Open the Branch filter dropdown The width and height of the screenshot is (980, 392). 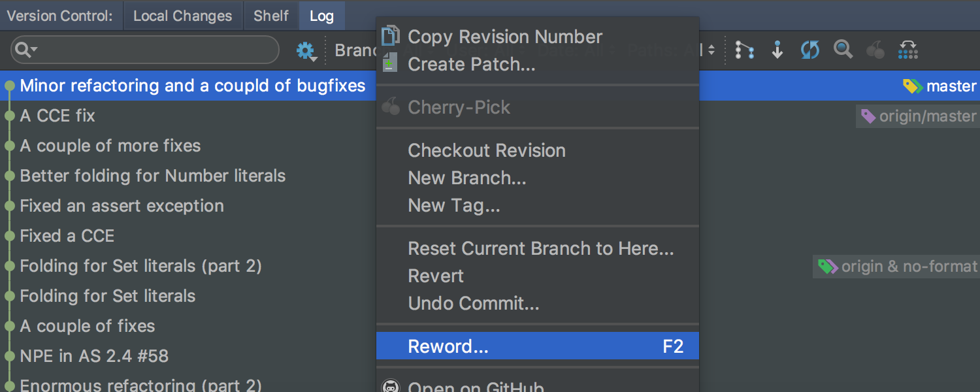(356, 50)
